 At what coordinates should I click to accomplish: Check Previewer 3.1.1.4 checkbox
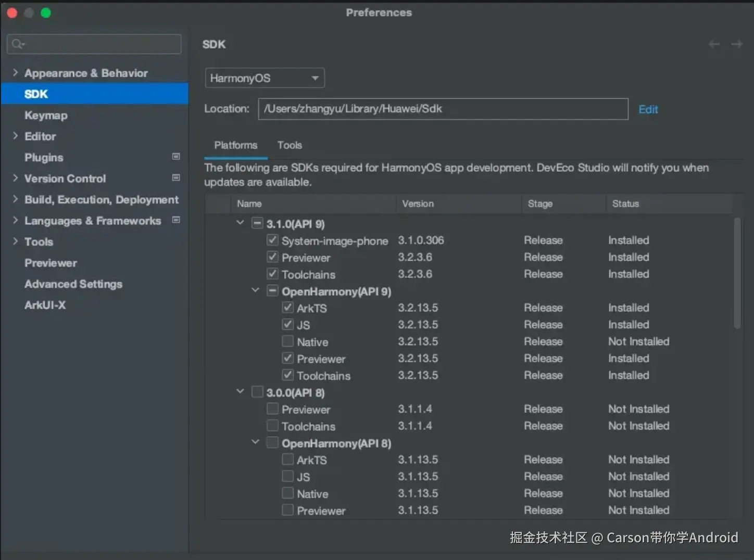click(272, 409)
